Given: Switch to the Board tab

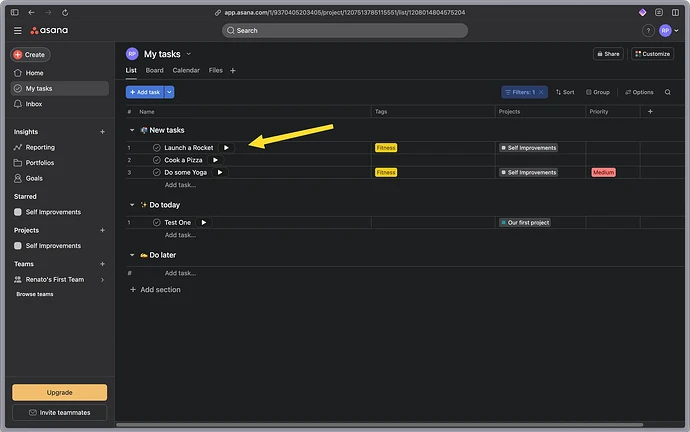Looking at the screenshot, I should [x=154, y=70].
